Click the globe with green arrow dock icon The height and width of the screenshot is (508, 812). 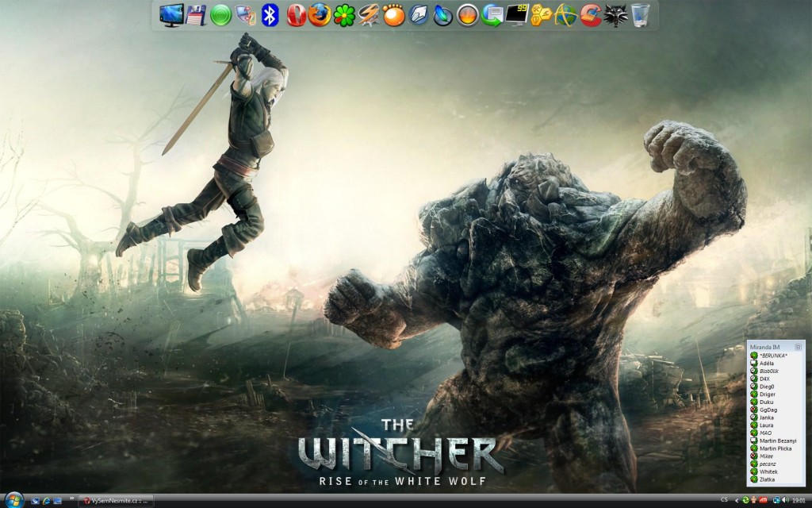(x=492, y=15)
